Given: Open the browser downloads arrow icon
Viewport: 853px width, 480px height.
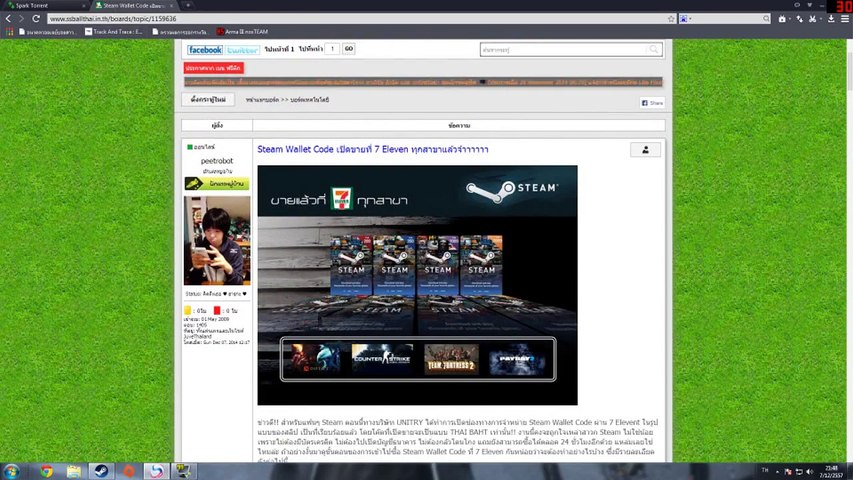Looking at the screenshot, I should 831,19.
